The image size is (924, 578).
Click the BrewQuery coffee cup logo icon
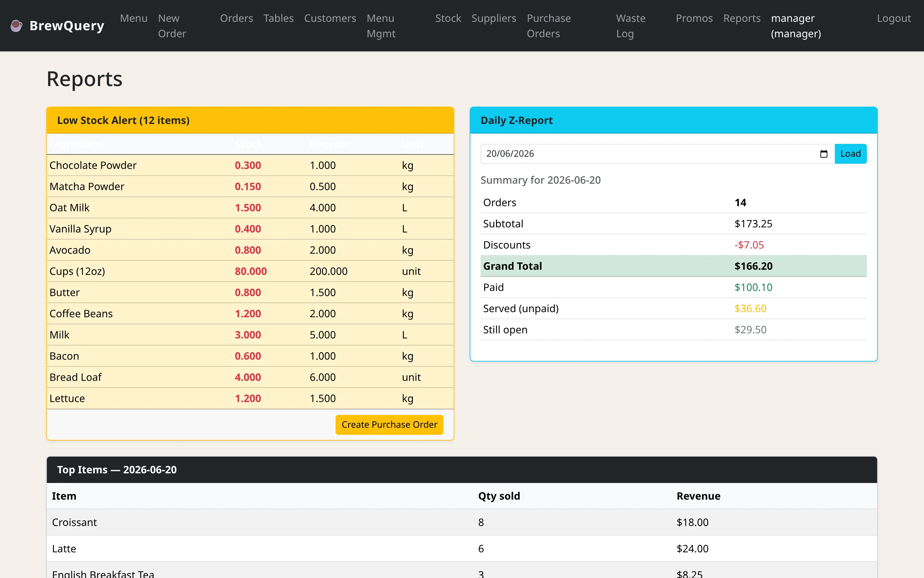pyautogui.click(x=16, y=26)
